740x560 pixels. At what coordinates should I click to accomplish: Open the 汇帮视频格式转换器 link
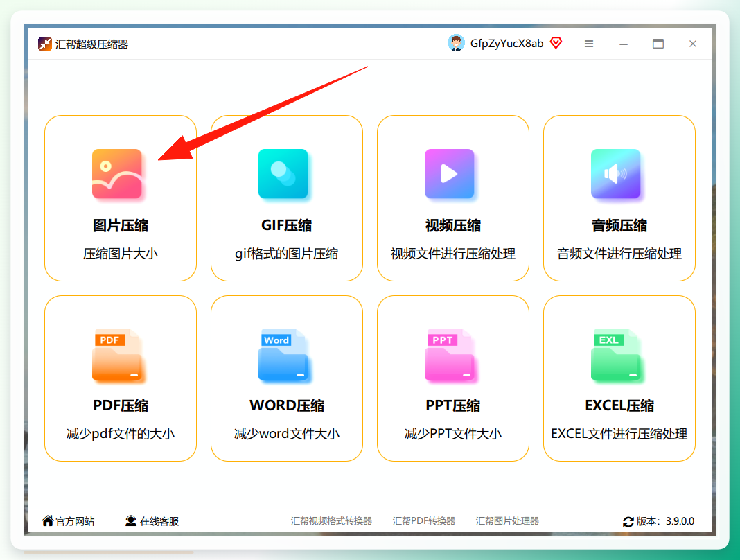point(331,520)
